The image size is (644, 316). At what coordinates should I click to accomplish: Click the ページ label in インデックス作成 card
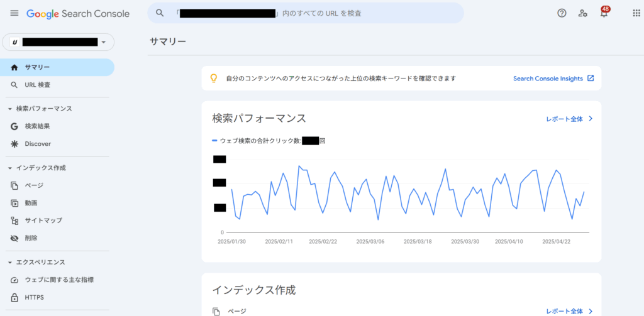point(237,312)
